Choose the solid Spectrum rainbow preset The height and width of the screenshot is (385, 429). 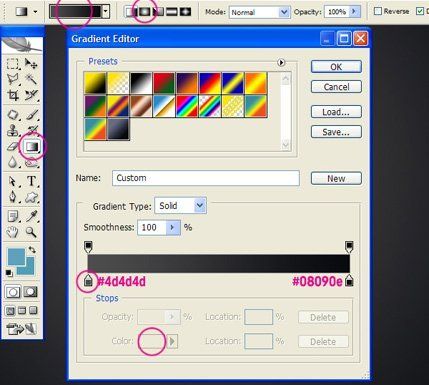click(187, 106)
